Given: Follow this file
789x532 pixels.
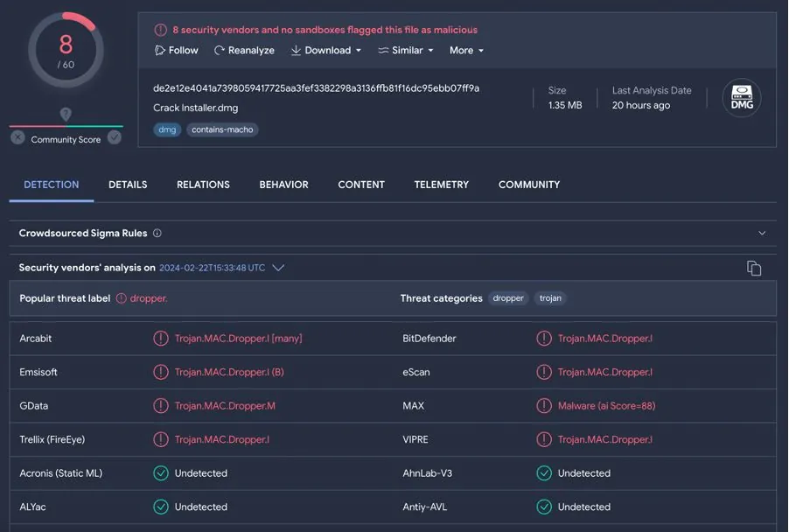Looking at the screenshot, I should point(176,51).
